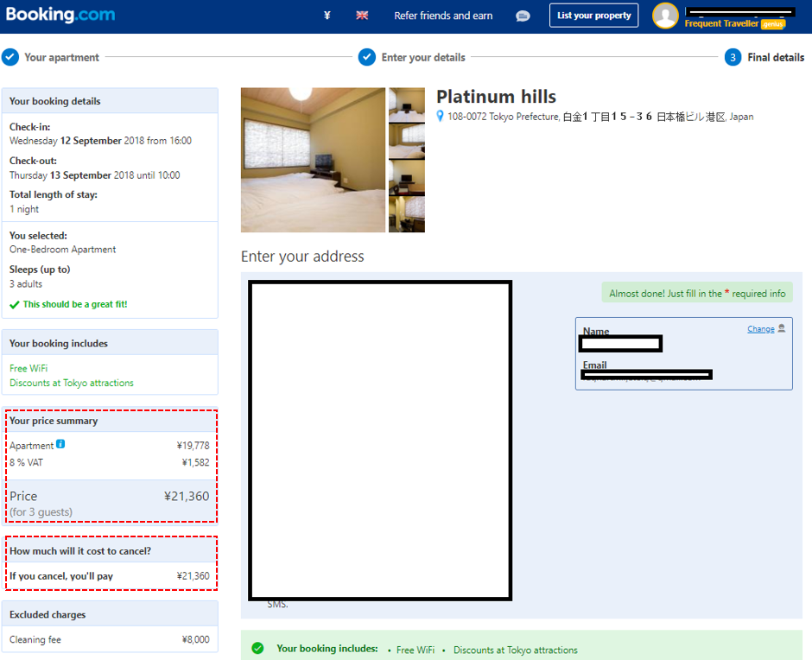Click the step 3 number circle
Viewport: 812px width, 660px height.
[x=733, y=57]
